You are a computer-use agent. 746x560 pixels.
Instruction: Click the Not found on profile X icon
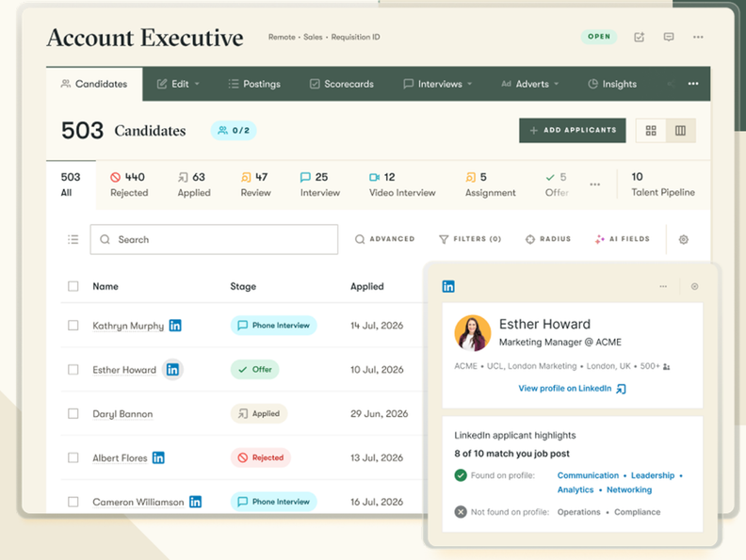pyautogui.click(x=461, y=512)
